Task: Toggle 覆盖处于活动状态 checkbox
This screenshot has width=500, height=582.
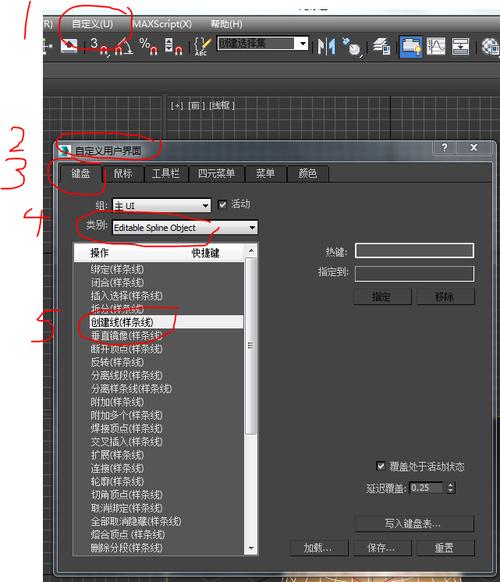Action: [380, 466]
